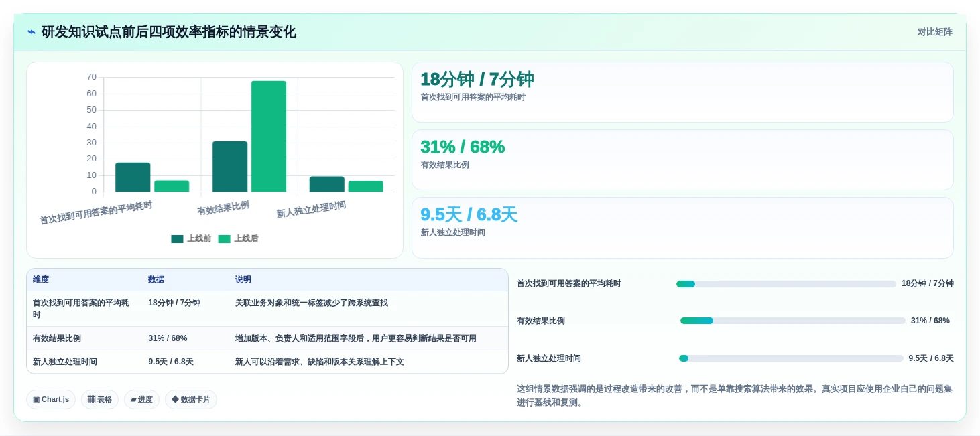Select the 9.5天 / 6.8天 data card

click(682, 228)
